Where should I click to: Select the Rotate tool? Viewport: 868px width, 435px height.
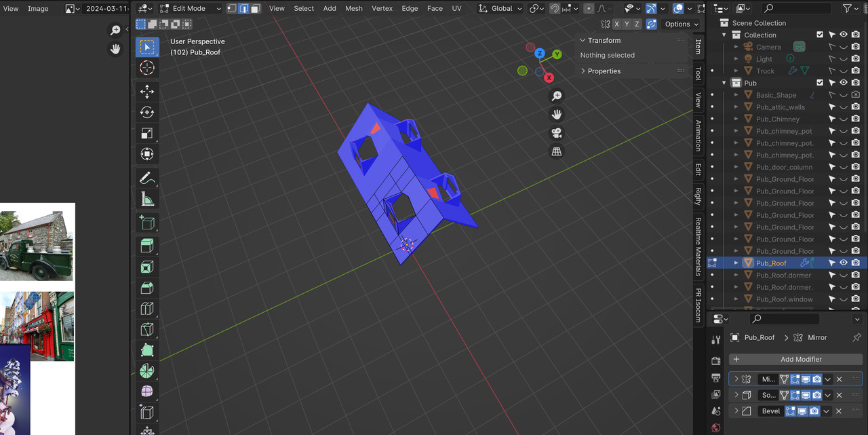pyautogui.click(x=147, y=113)
